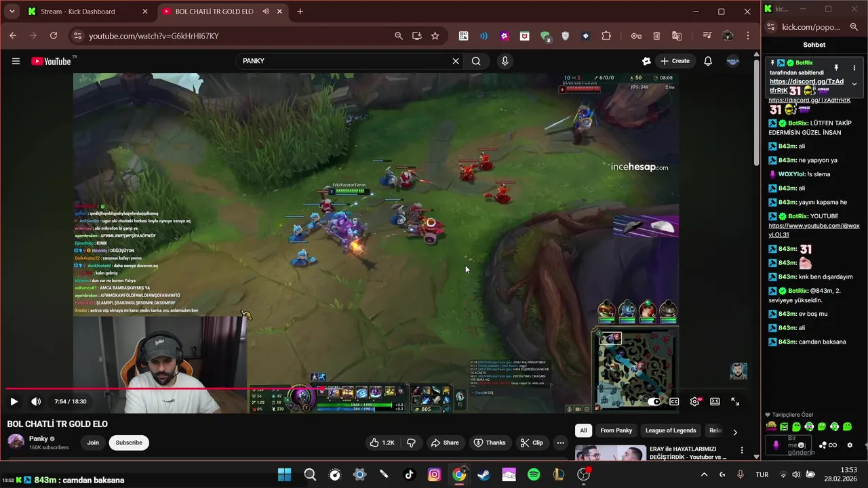Click the Join membership button
This screenshot has height=488, width=868.
[93, 443]
